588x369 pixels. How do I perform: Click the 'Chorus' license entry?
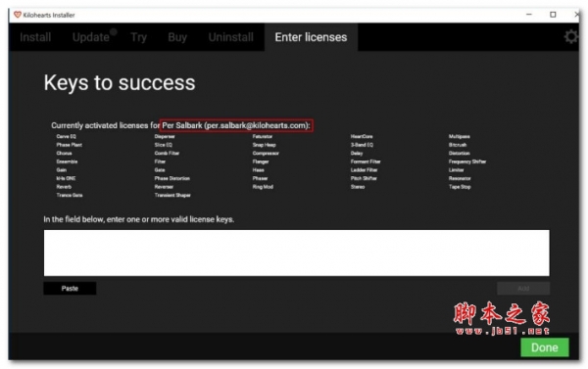click(64, 154)
